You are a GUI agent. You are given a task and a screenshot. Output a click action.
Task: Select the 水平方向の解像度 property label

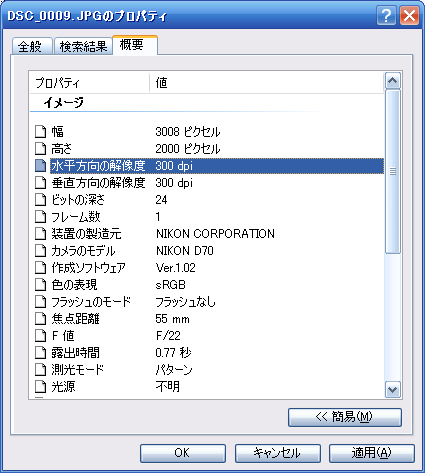click(x=98, y=166)
